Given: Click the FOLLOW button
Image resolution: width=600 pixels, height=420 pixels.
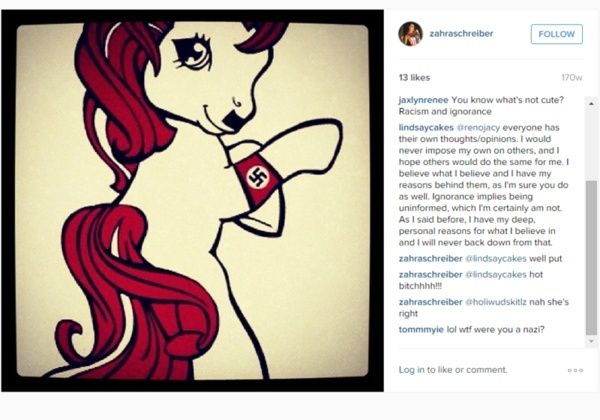Looking at the screenshot, I should pyautogui.click(x=556, y=34).
